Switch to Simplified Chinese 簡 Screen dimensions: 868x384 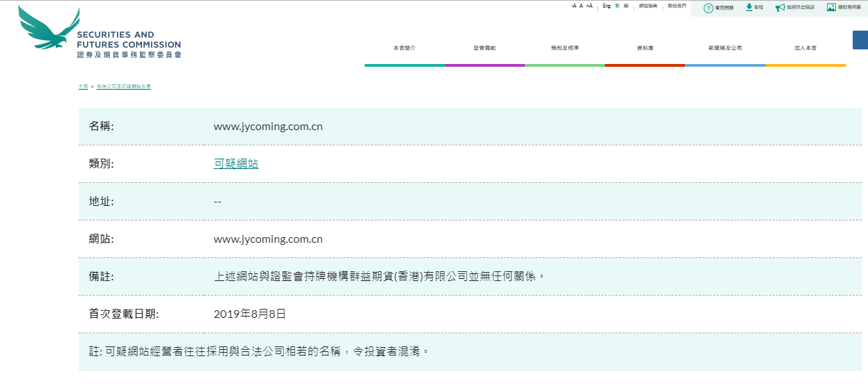[626, 6]
